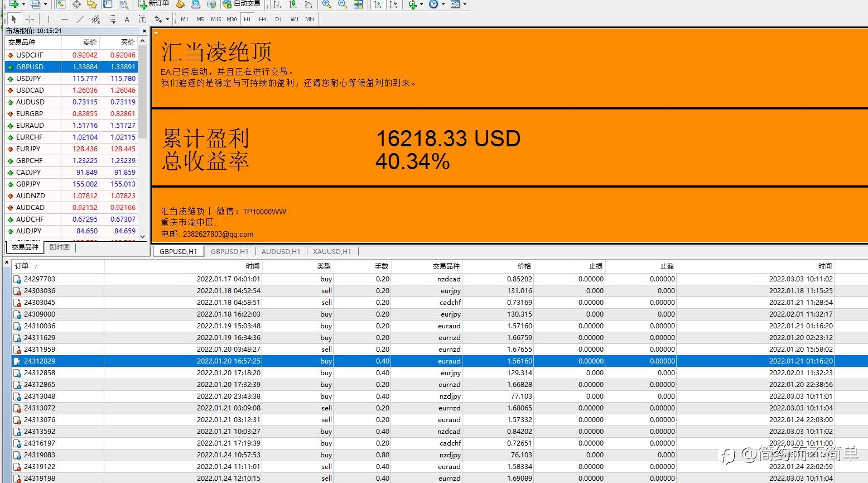Click the zoom in magnifier icon

(x=327, y=4)
